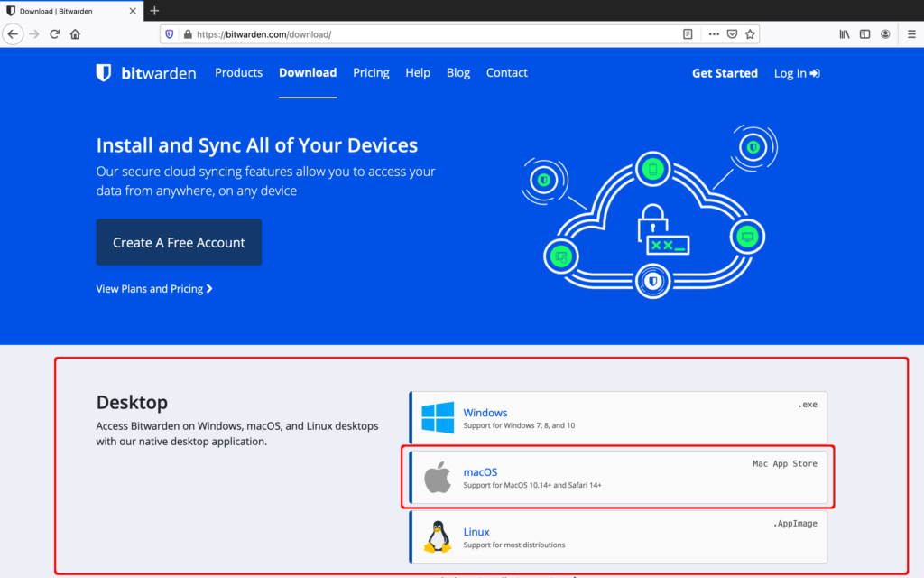Click the browser Forward arrow button
Viewport: 924px width, 578px height.
coord(34,34)
